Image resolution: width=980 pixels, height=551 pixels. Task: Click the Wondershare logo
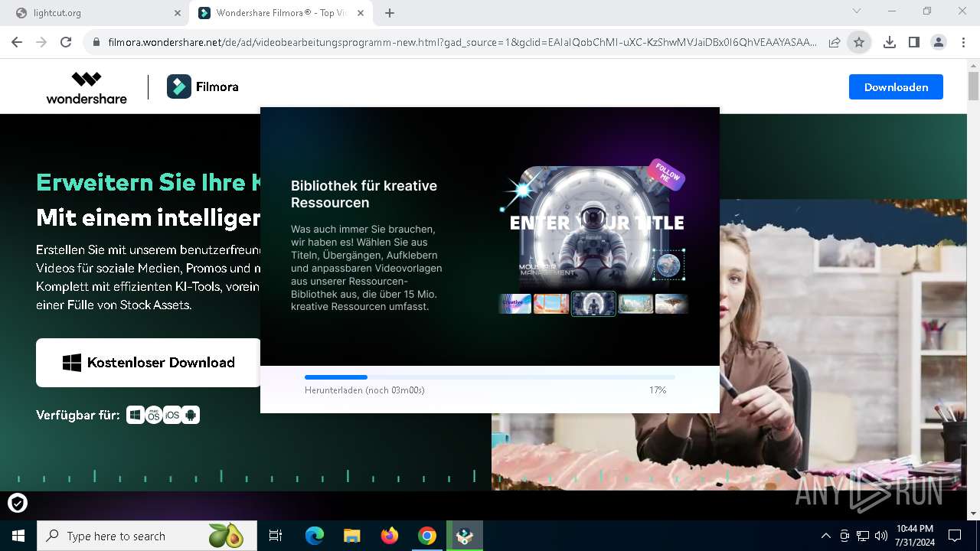(x=87, y=87)
